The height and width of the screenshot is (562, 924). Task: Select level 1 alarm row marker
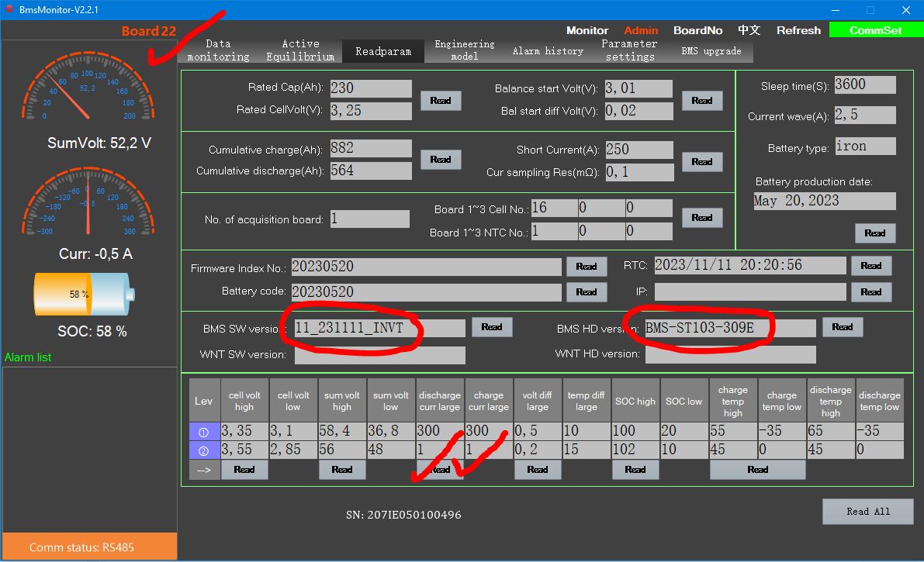204,432
